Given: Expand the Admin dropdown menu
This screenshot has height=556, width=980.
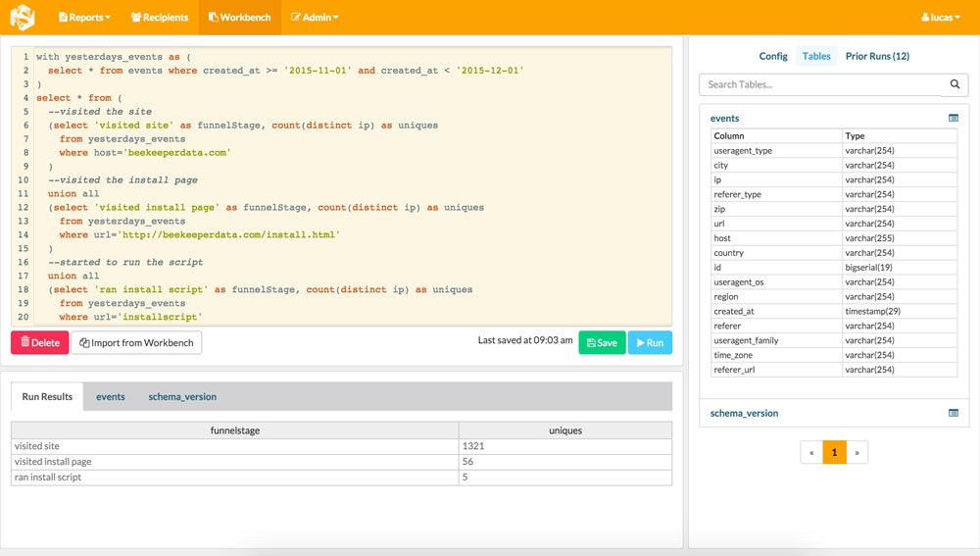Looking at the screenshot, I should tap(315, 18).
